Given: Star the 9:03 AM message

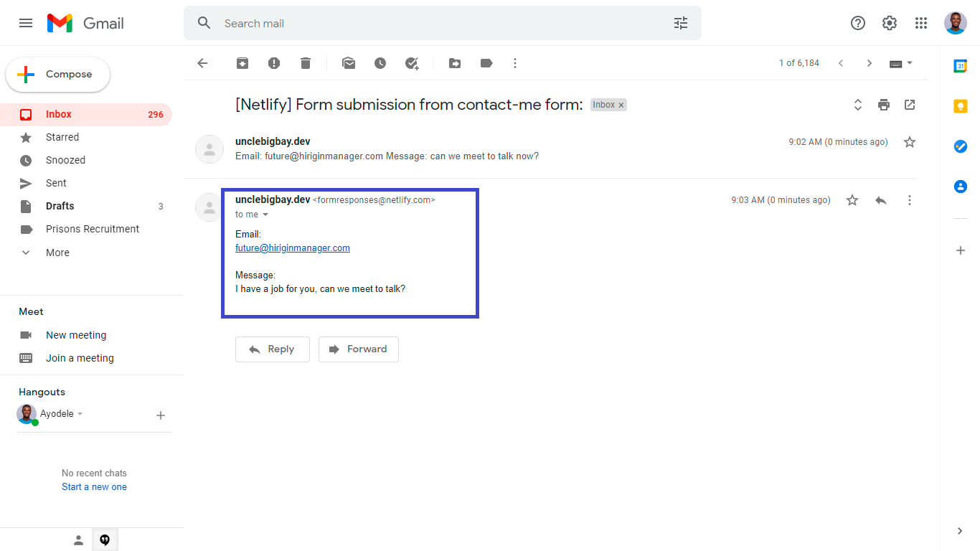Looking at the screenshot, I should click(x=852, y=200).
